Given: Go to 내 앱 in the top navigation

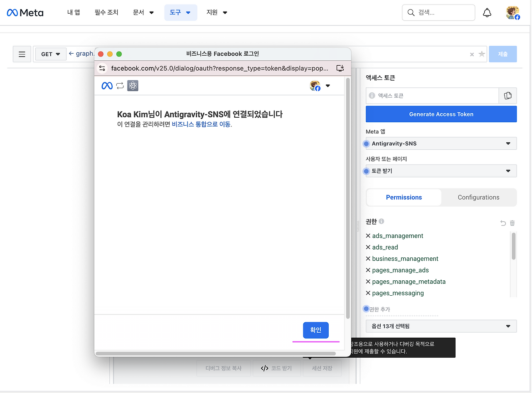Looking at the screenshot, I should 74,12.
